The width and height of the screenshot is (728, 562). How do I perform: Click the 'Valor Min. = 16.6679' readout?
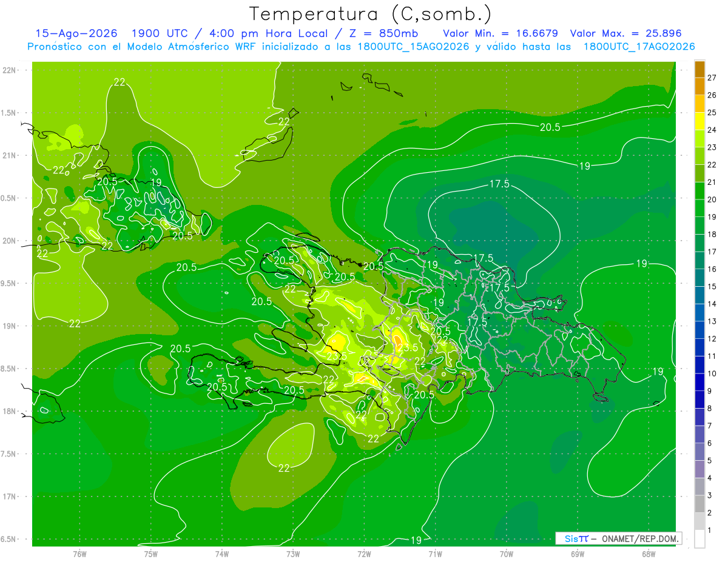[500, 33]
